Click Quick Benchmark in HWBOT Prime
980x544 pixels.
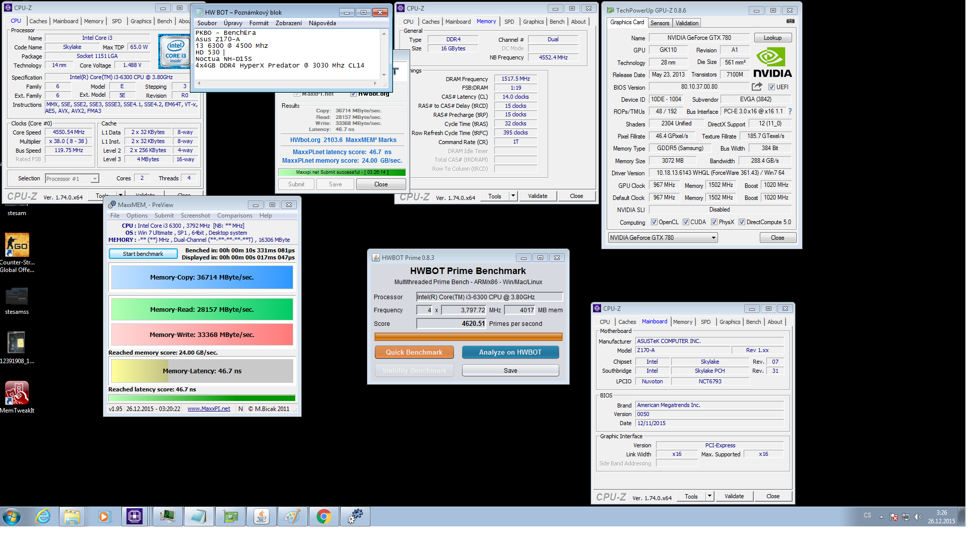[414, 352]
